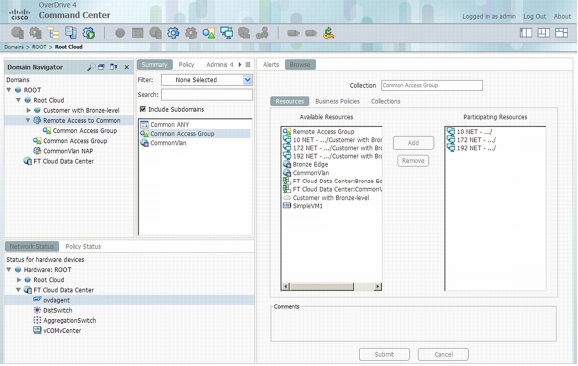Click the blue circle and green triangle icon
The height and width of the screenshot is (366, 578).
click(x=209, y=33)
